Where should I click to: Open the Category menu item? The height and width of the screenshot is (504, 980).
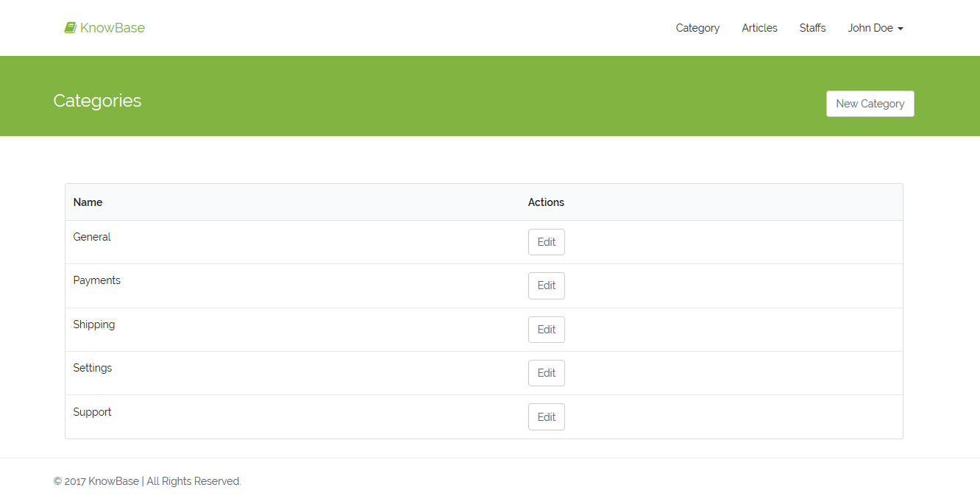(x=697, y=28)
